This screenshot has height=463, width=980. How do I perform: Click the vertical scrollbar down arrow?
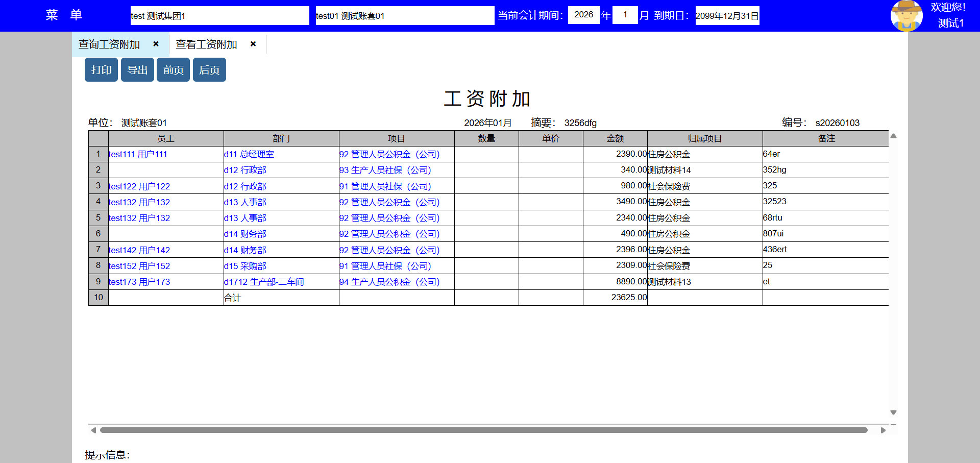pos(893,412)
